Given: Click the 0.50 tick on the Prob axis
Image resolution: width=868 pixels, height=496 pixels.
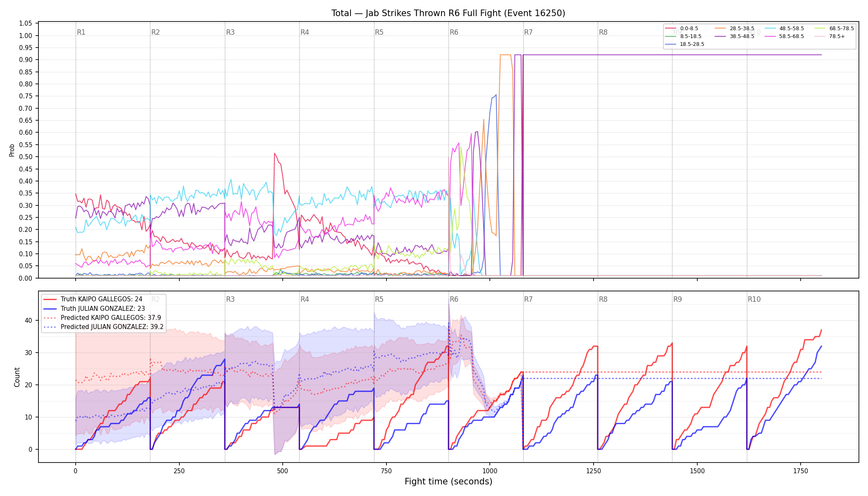Looking at the screenshot, I should pos(26,157).
